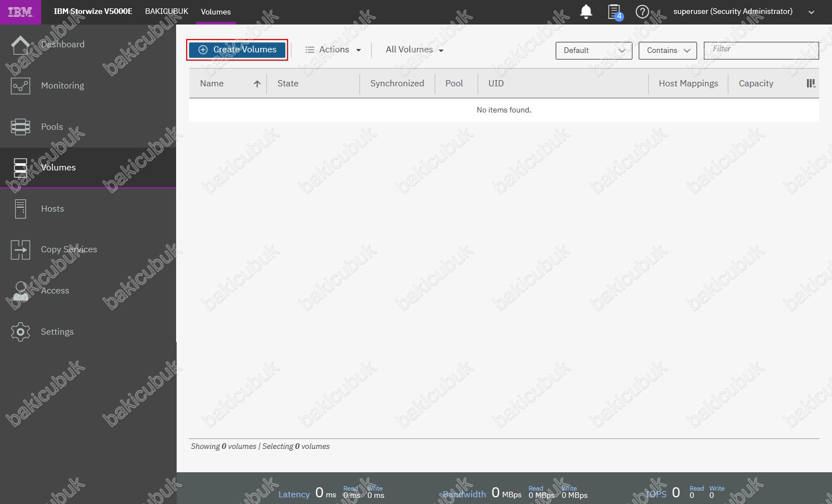Click the IBM logo icon

(x=20, y=12)
